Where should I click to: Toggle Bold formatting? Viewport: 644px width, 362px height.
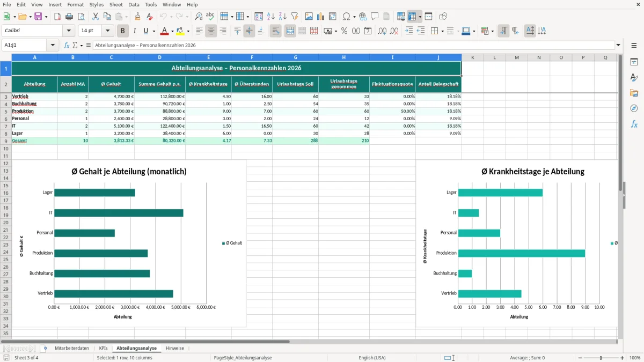pyautogui.click(x=123, y=31)
